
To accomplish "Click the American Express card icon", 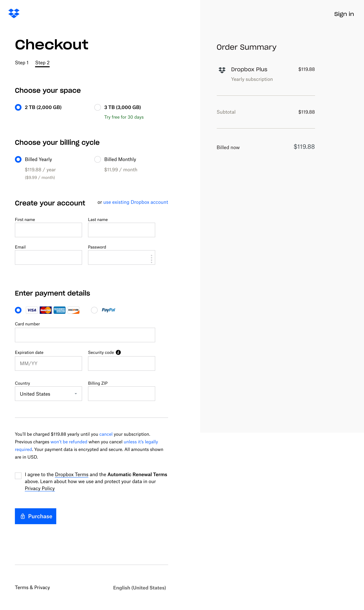I will (x=59, y=310).
